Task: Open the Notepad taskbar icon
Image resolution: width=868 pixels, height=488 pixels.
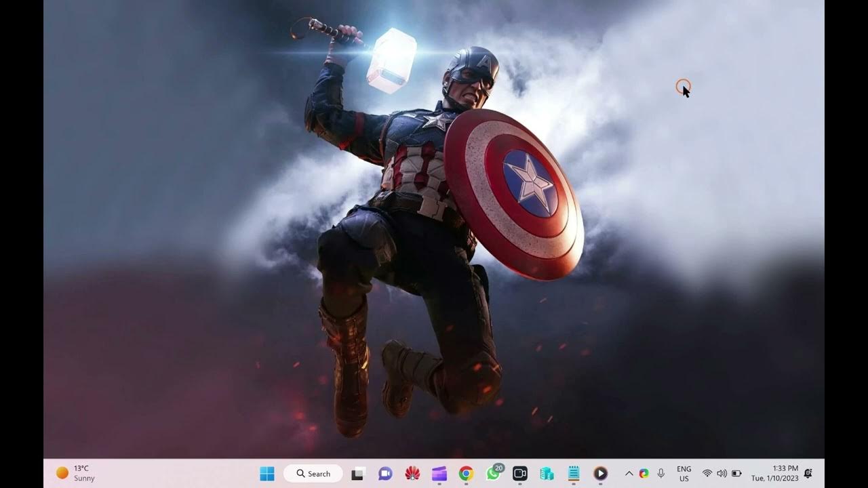Action: pyautogui.click(x=574, y=474)
